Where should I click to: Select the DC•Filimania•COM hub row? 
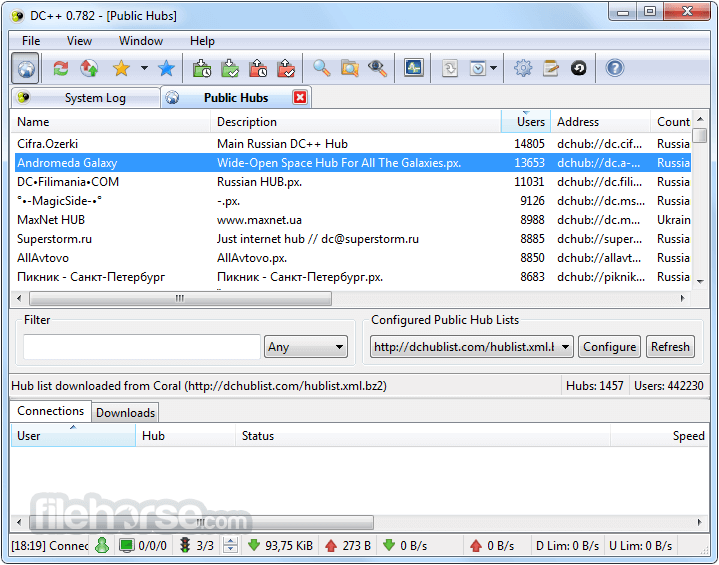[353, 182]
